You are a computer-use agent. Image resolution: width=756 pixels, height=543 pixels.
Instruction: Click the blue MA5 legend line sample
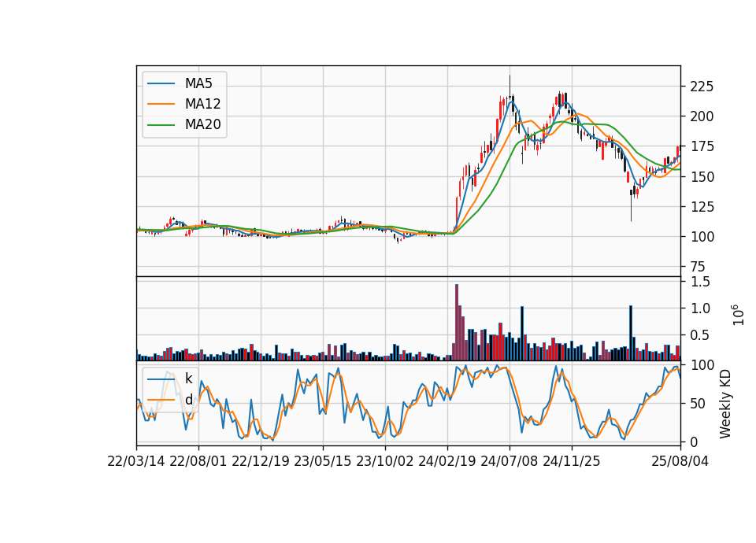point(161,83)
